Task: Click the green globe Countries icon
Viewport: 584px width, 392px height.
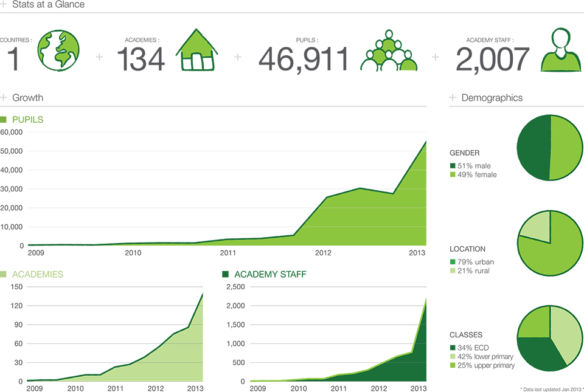Action: (58, 50)
